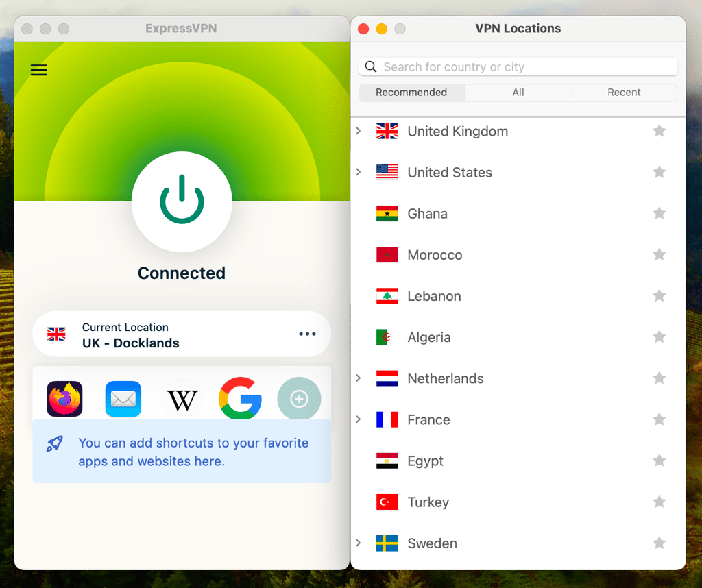
Task: Toggle the Turkey favorite star
Action: coord(659,502)
